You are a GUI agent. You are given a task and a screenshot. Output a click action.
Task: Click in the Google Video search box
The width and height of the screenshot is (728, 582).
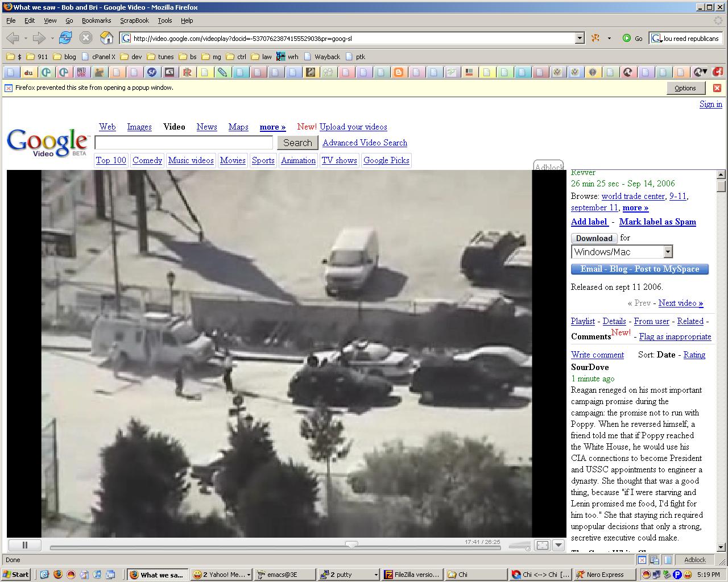coord(184,143)
